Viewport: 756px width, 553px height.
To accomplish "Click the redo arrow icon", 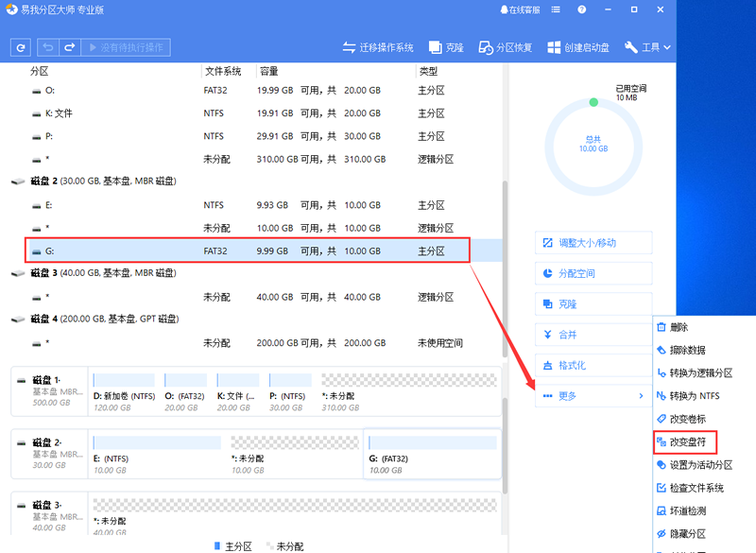I will point(69,47).
